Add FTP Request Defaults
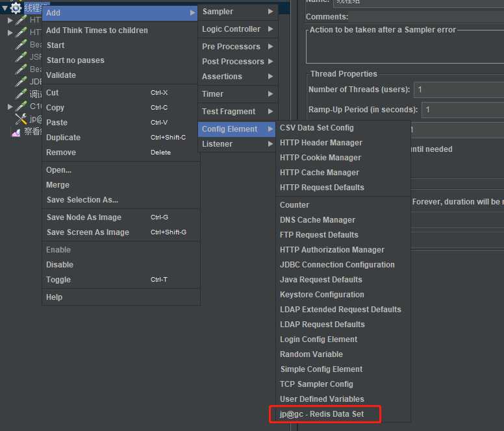 tap(344, 235)
